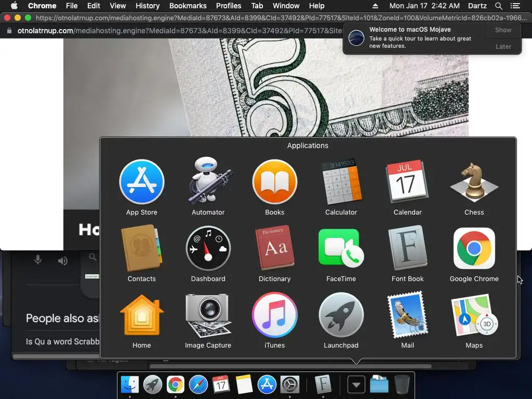Open the Tab menu
The height and width of the screenshot is (399, 532).
257,6
